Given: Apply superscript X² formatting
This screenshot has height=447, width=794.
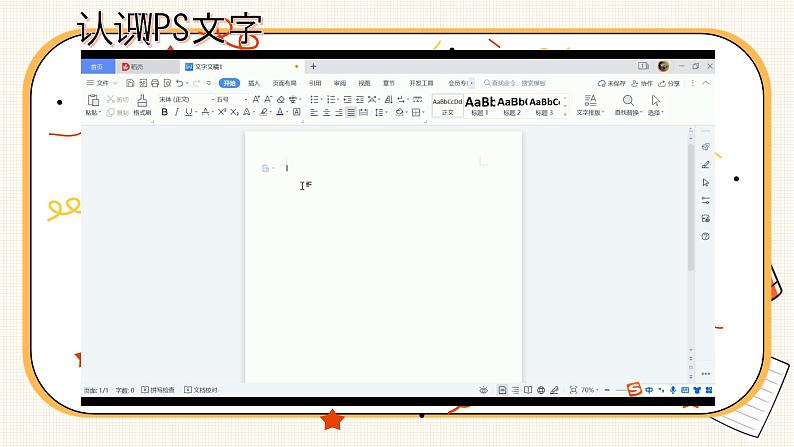Looking at the screenshot, I should [222, 112].
